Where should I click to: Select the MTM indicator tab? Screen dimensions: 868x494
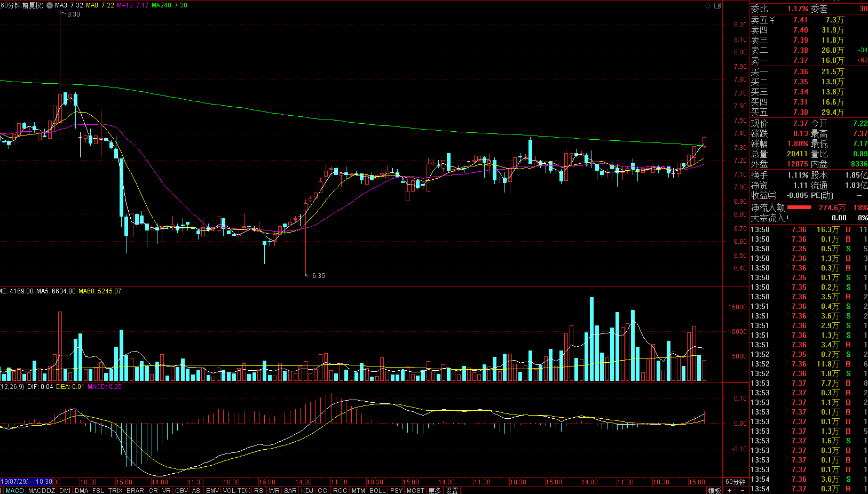click(x=358, y=490)
